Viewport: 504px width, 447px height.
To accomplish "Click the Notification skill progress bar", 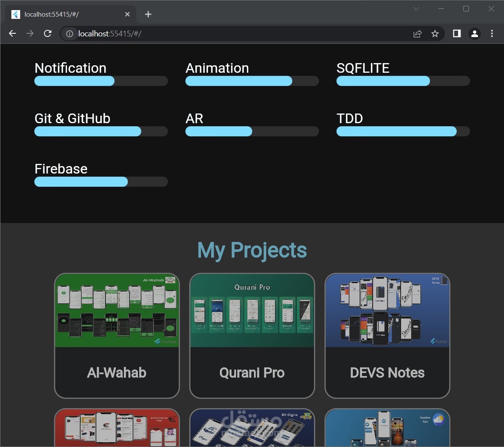I will click(101, 81).
